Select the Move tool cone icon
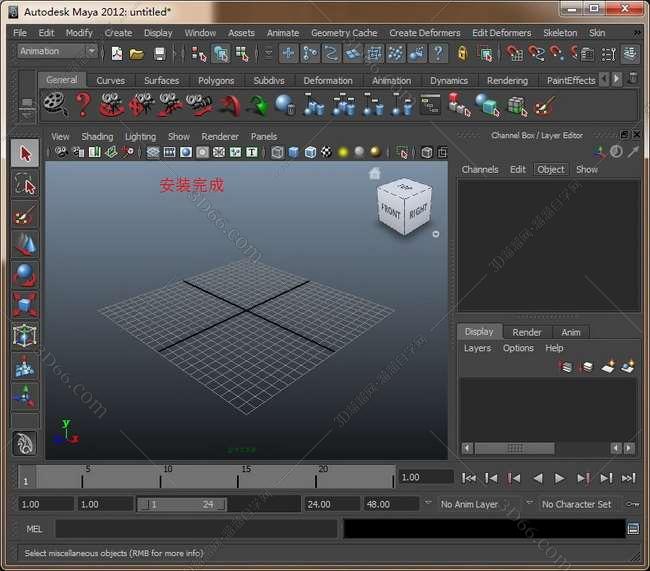 pos(25,245)
